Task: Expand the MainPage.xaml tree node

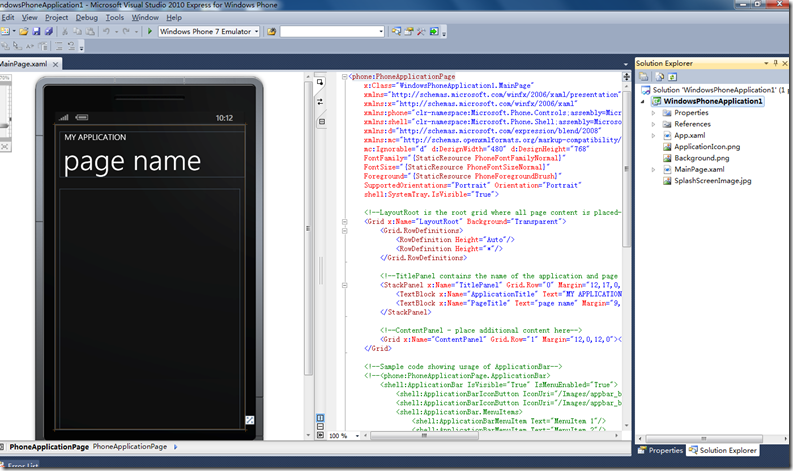Action: point(653,169)
